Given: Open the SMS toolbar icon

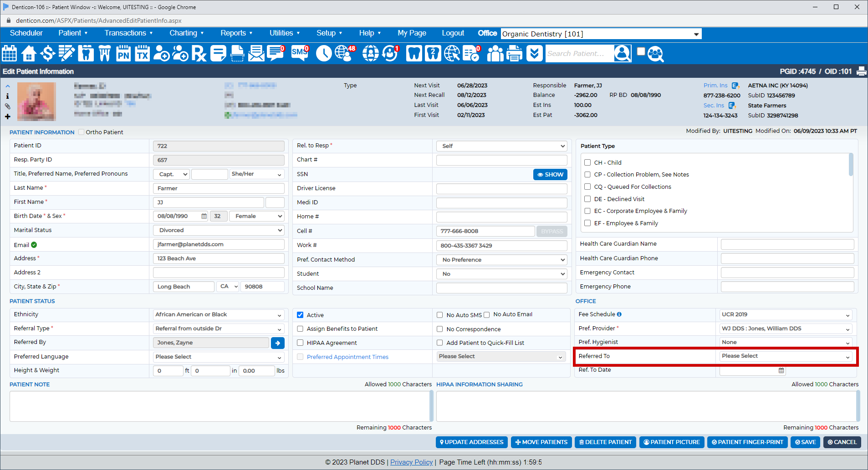Looking at the screenshot, I should pyautogui.click(x=300, y=53).
